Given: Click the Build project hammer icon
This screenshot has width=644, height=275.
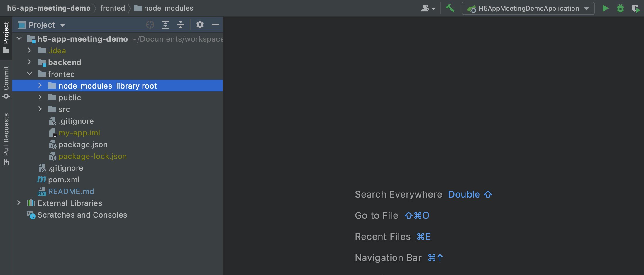Looking at the screenshot, I should coord(450,8).
